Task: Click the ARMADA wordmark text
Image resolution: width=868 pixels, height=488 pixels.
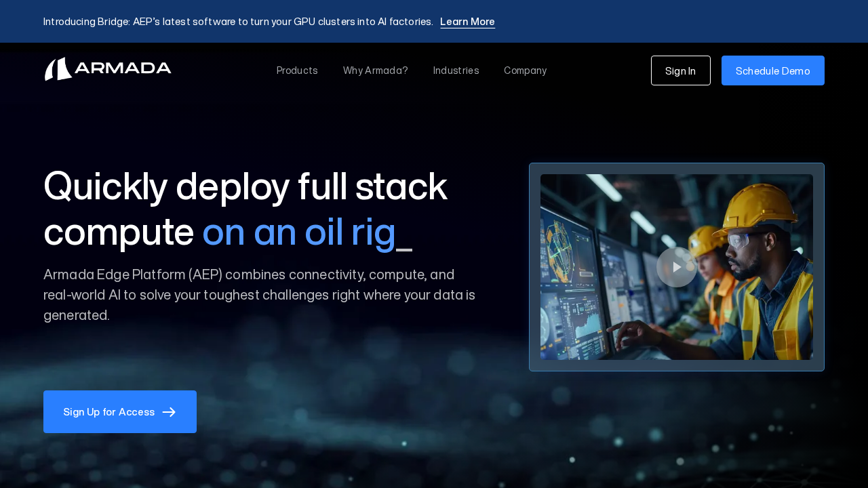Action: 123,68
